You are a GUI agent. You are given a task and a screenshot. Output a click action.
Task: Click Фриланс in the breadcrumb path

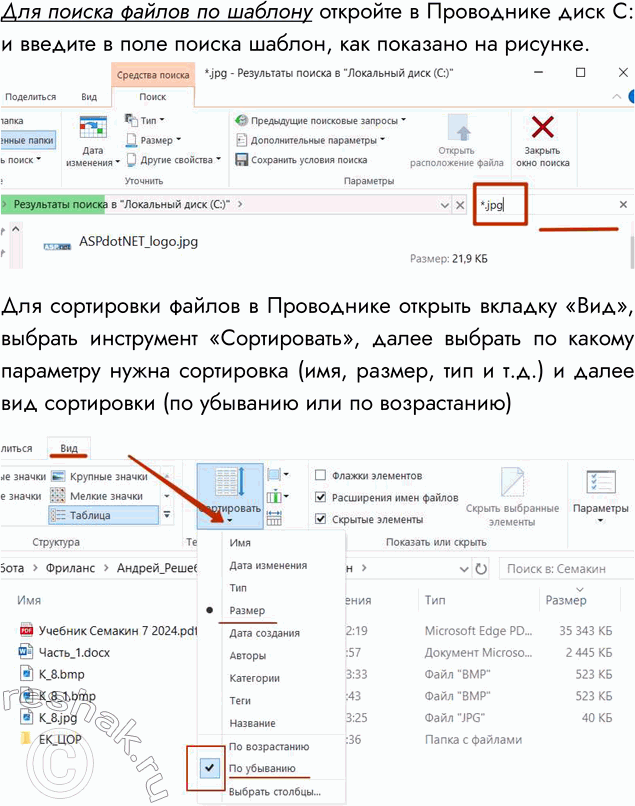[x=70, y=568]
